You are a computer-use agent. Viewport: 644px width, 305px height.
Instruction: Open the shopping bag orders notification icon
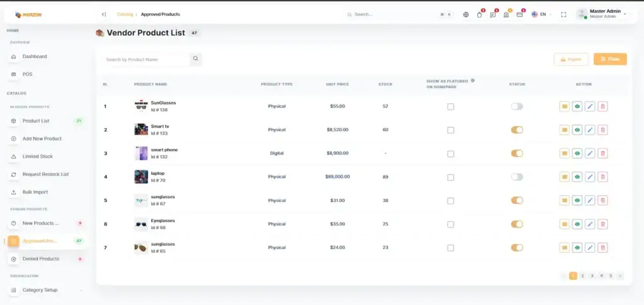[x=479, y=14]
